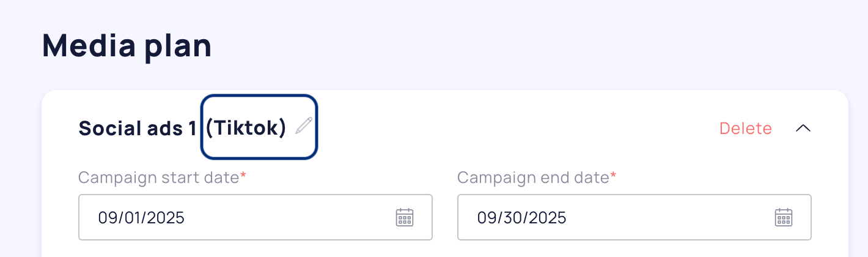The width and height of the screenshot is (868, 257).
Task: Click the red asterisk after Campaign end date
Action: coord(613,177)
